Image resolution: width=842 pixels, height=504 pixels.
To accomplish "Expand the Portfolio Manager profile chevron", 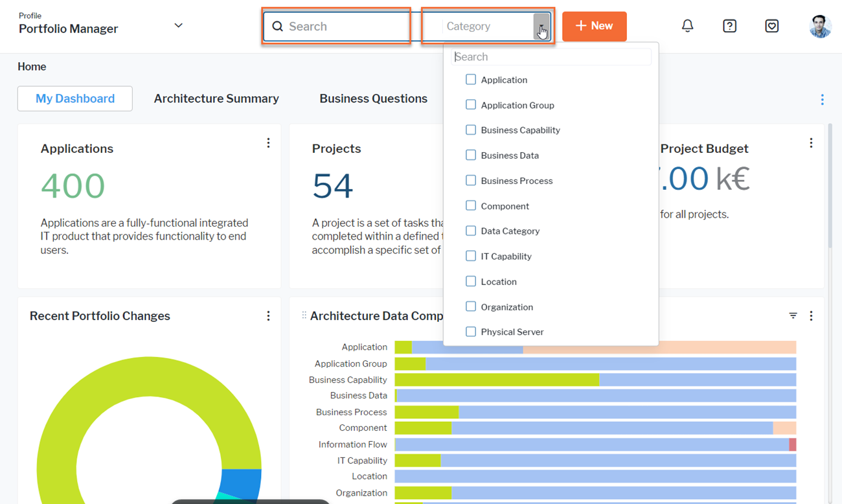I will pyautogui.click(x=178, y=26).
